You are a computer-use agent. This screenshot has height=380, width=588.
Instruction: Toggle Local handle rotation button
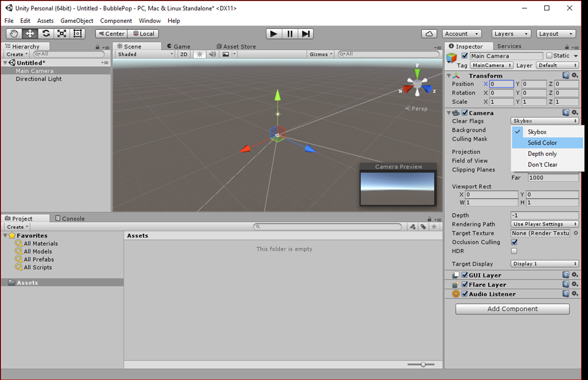[x=143, y=34]
